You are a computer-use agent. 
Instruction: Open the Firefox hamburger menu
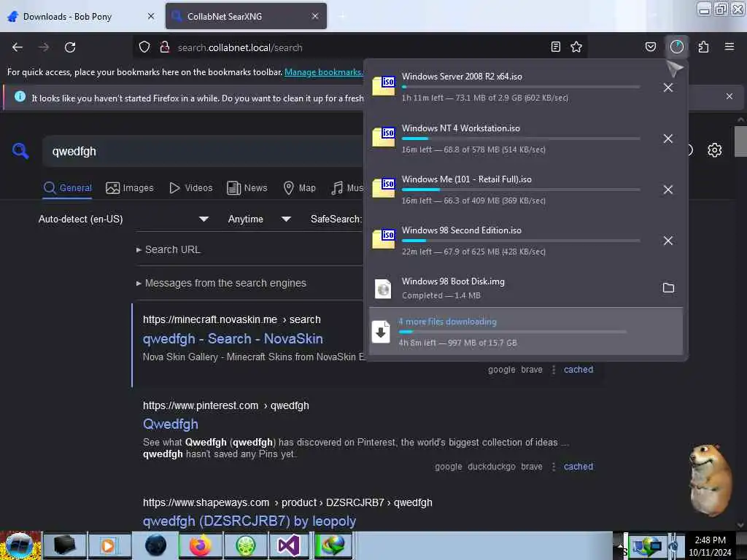tap(729, 47)
